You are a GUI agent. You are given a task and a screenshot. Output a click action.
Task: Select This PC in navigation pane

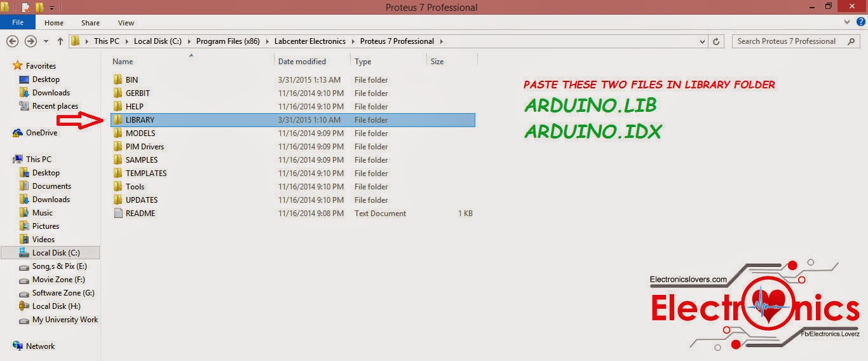[x=39, y=160]
